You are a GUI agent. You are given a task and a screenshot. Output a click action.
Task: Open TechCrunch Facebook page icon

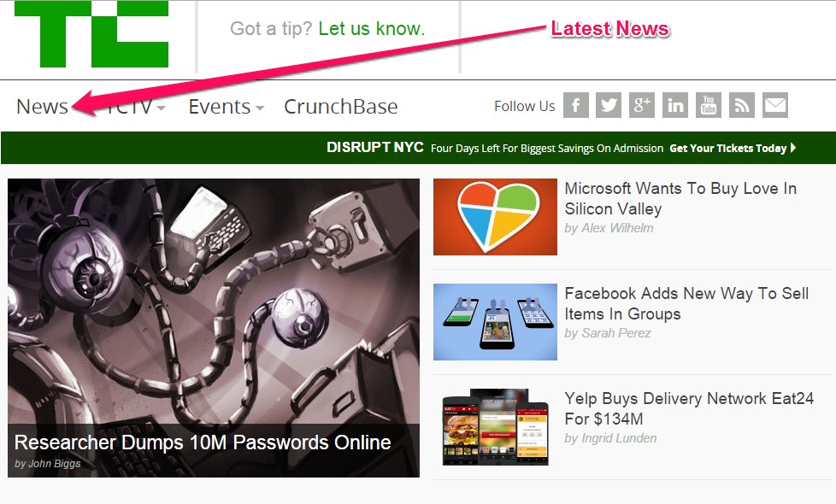(576, 105)
